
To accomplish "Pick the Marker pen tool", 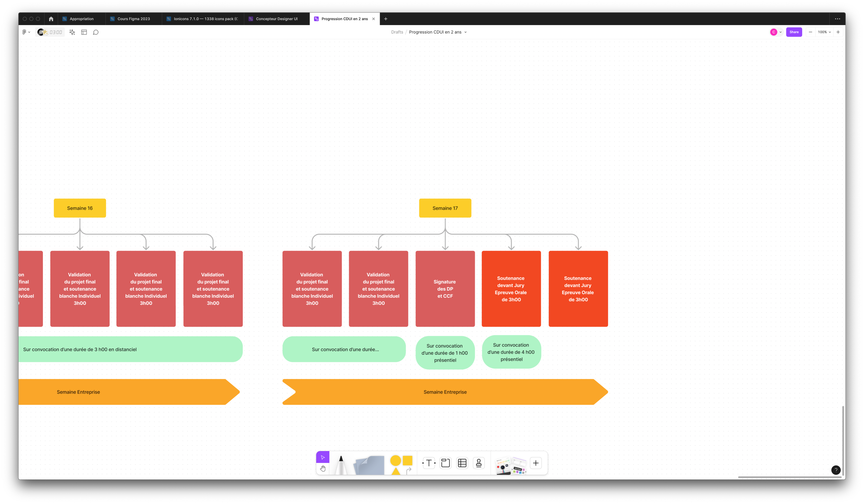I will coord(341,465).
